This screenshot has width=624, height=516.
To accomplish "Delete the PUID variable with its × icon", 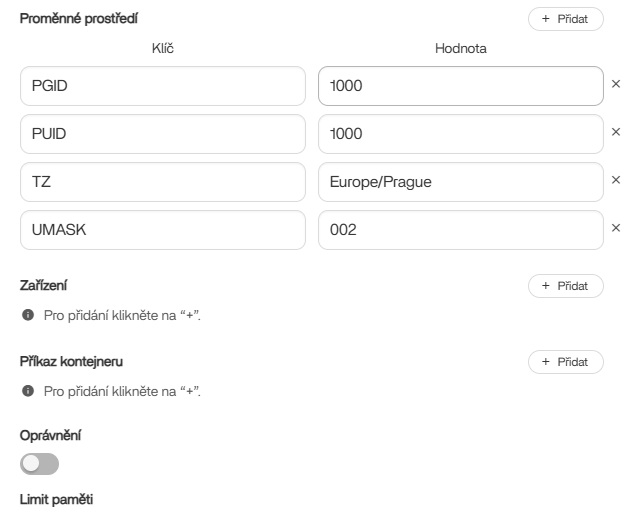I will pyautogui.click(x=615, y=133).
